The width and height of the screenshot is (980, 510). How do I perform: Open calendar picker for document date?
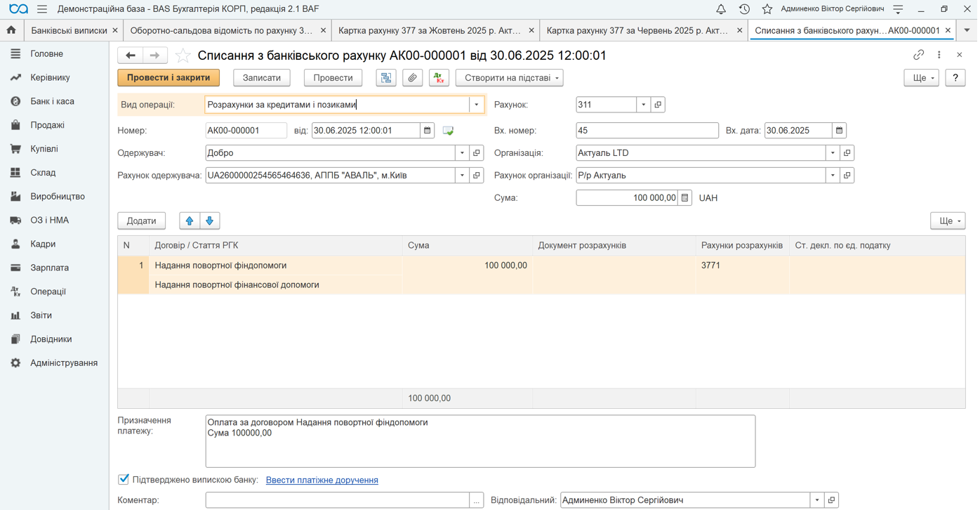click(x=427, y=131)
